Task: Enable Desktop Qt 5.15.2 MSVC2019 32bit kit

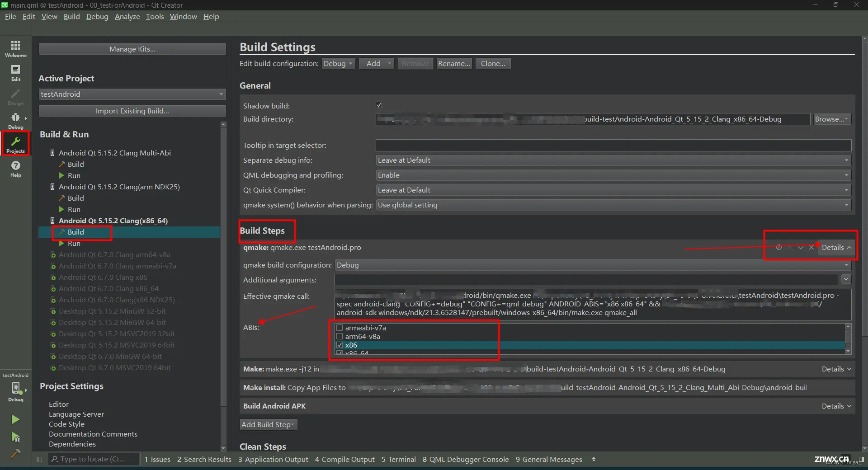Action: (x=53, y=334)
